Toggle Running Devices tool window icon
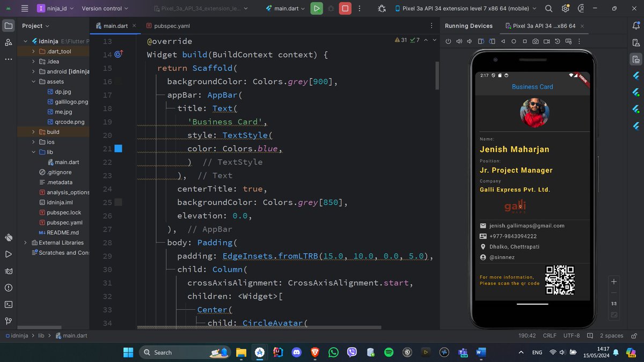644x362 pixels. tap(636, 59)
